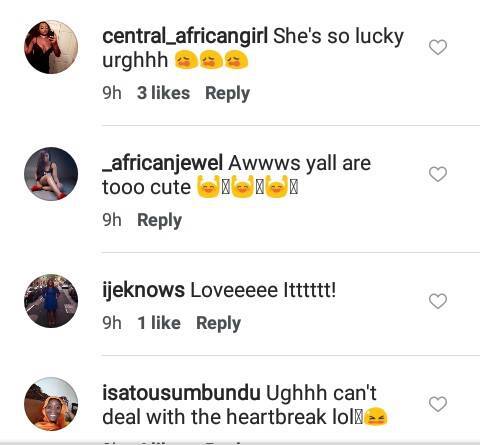Select the 9h timestamp under _africanjewel's comment
The height and width of the screenshot is (445, 480).
pyautogui.click(x=112, y=220)
